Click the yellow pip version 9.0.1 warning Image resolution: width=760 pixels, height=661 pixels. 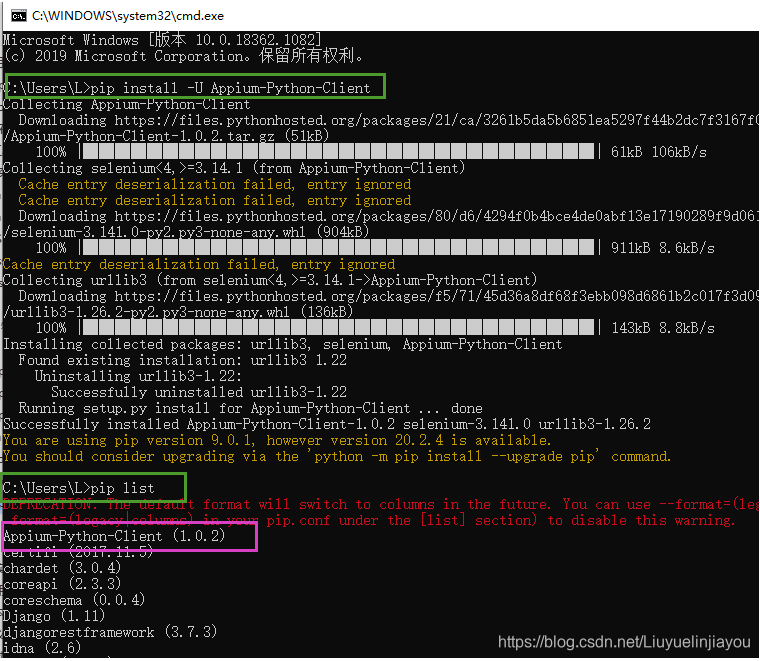[277, 440]
